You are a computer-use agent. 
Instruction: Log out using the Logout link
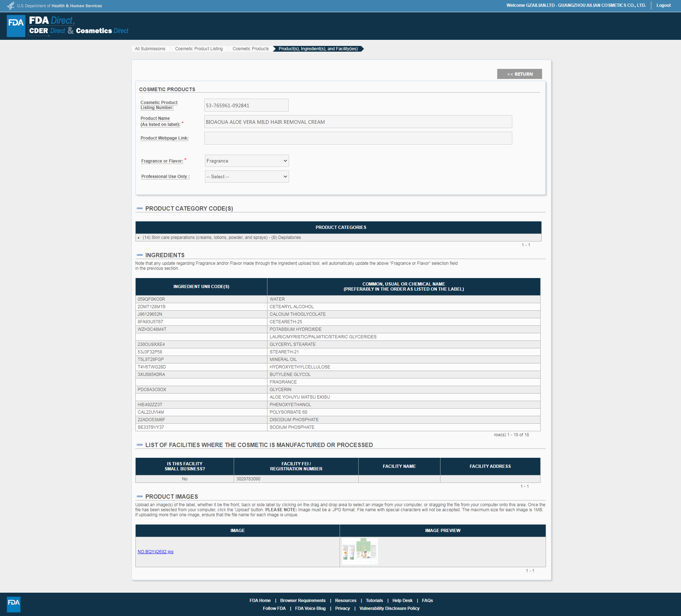663,5
